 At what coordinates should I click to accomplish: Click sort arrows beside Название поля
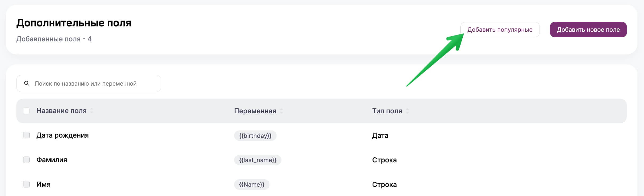[x=92, y=111]
